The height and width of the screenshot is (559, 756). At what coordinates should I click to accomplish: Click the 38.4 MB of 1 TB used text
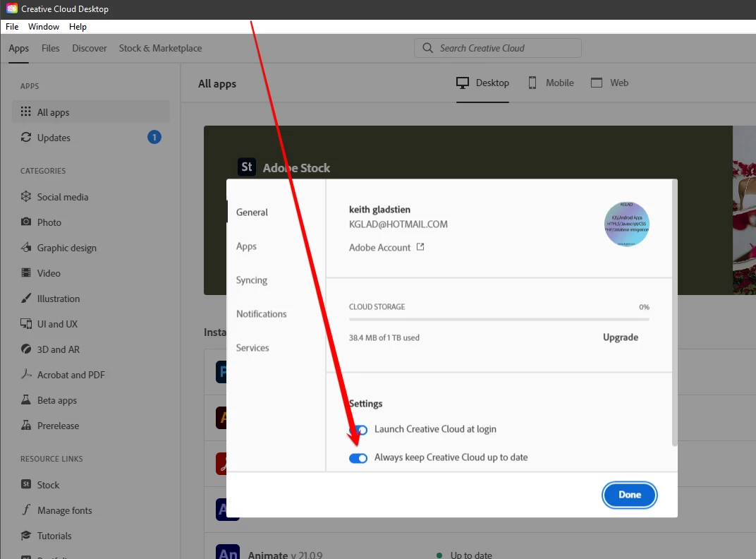pyautogui.click(x=384, y=337)
